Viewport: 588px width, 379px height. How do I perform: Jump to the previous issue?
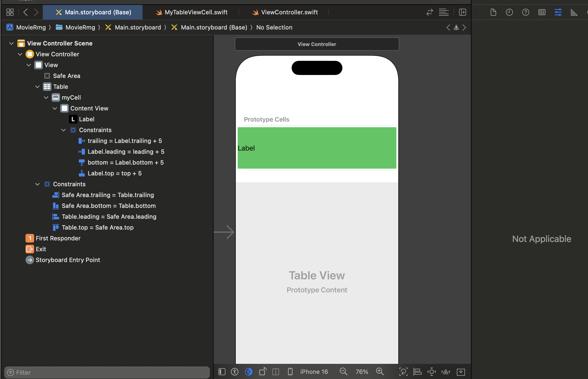click(x=448, y=27)
